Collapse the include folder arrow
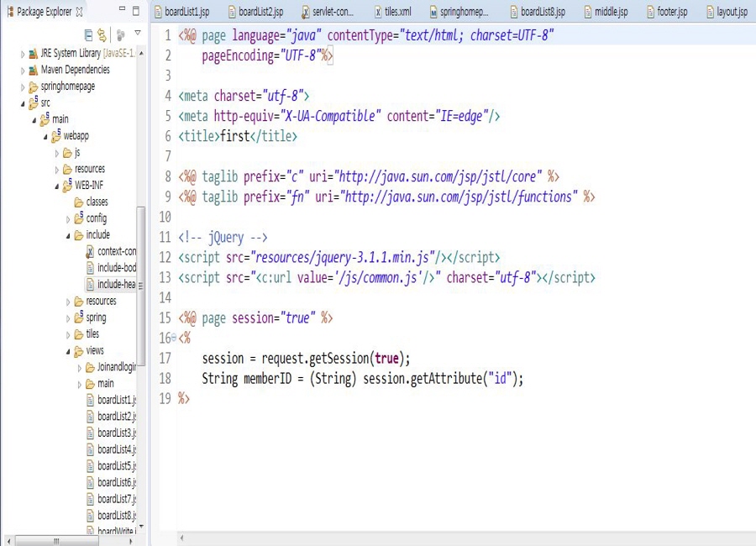 [68, 236]
